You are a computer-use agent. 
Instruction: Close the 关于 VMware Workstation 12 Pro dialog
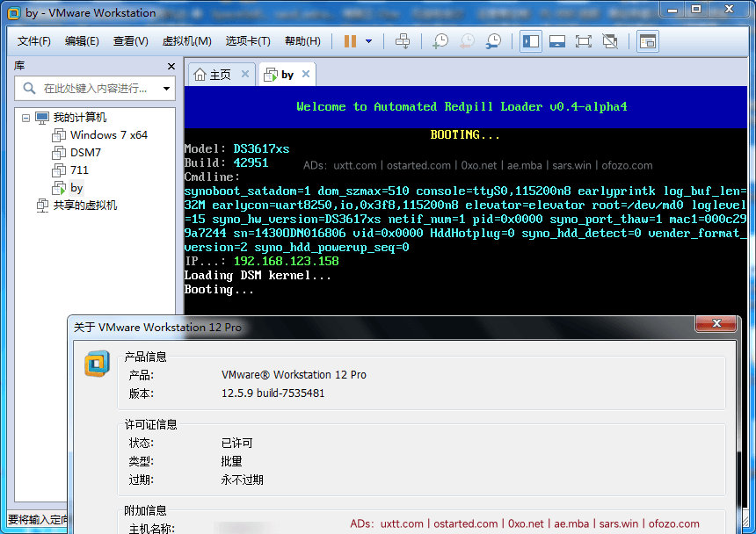pyautogui.click(x=716, y=323)
